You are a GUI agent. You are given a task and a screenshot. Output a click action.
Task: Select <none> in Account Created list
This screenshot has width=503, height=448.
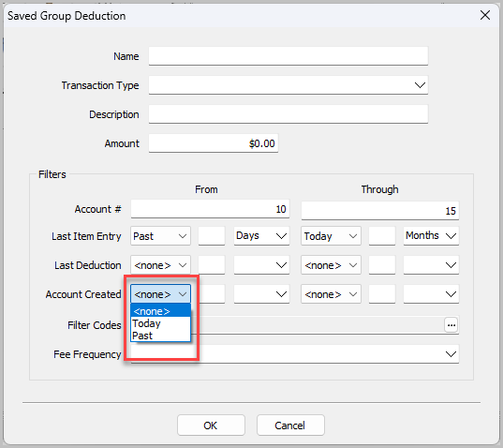pos(160,311)
